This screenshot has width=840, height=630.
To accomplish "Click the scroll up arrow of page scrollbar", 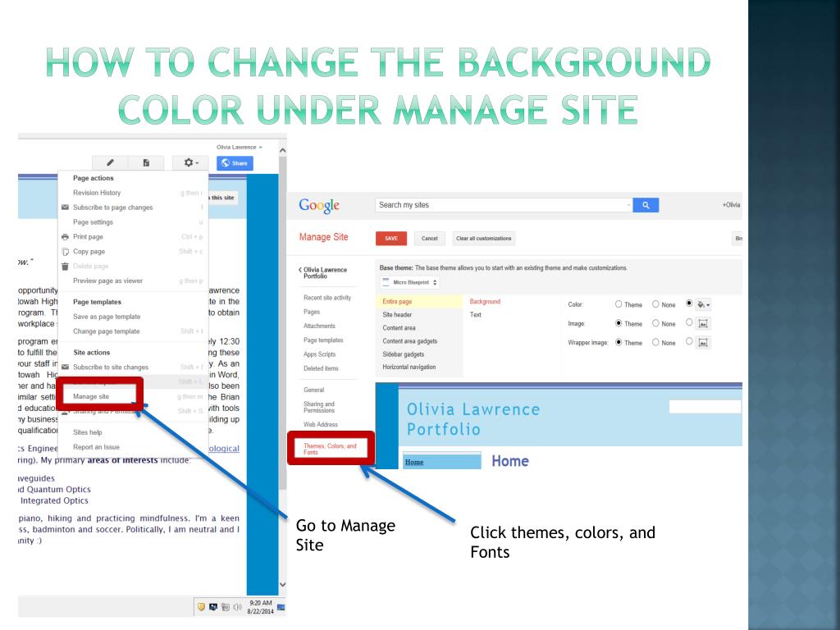I will (x=282, y=151).
